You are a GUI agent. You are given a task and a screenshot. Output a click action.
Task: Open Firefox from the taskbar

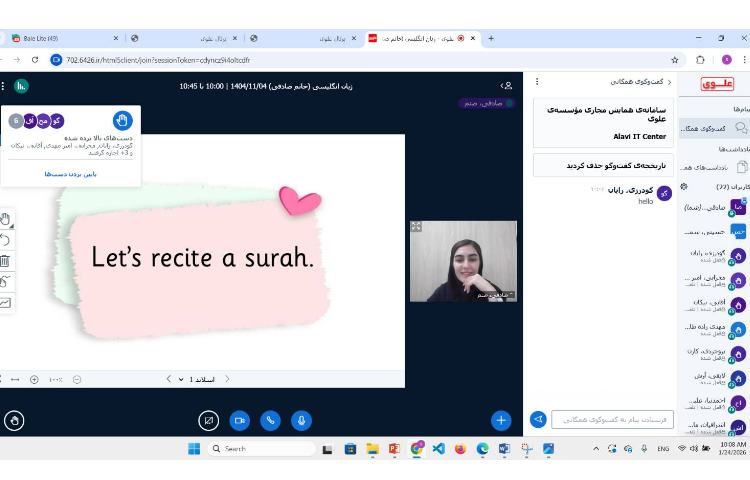pyautogui.click(x=460, y=449)
